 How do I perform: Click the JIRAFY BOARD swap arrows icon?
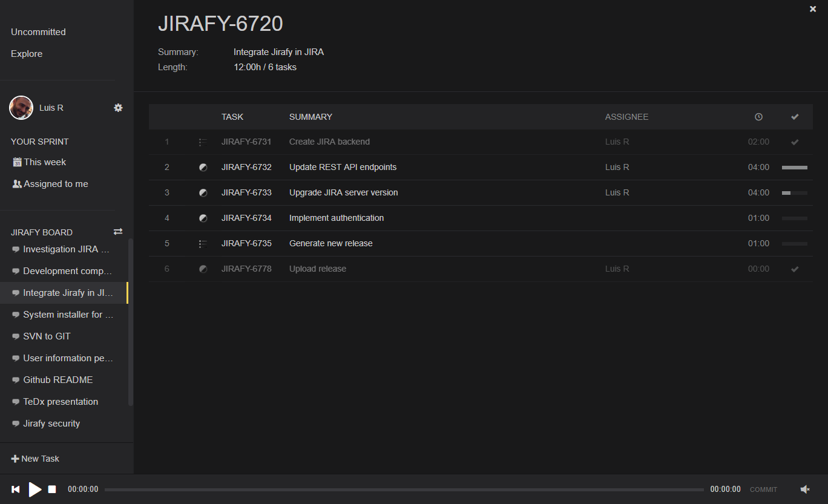click(x=118, y=232)
